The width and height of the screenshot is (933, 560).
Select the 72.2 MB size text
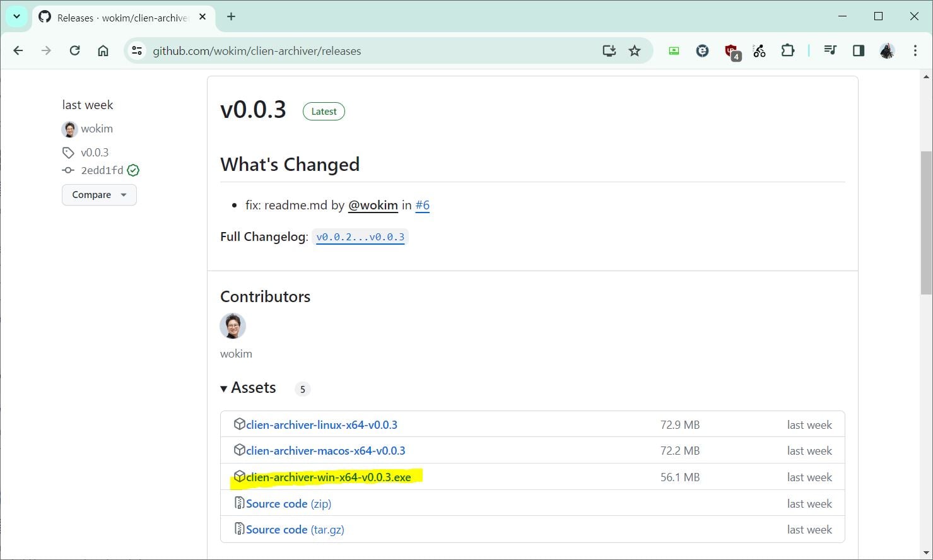680,451
